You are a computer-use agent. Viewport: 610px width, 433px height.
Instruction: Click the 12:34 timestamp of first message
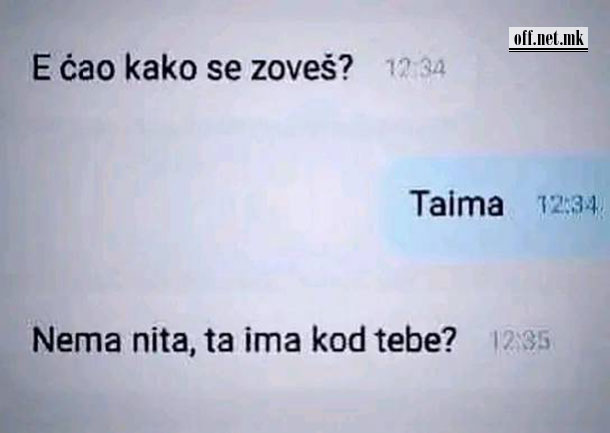(415, 69)
